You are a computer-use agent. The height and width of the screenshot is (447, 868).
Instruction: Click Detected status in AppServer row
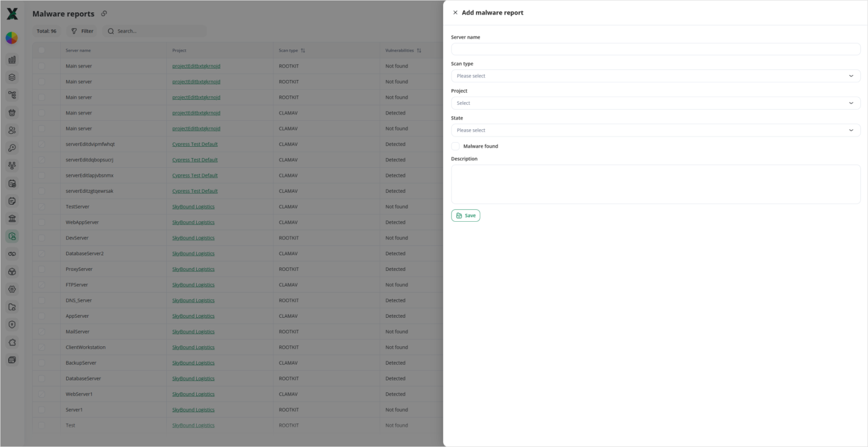click(395, 316)
